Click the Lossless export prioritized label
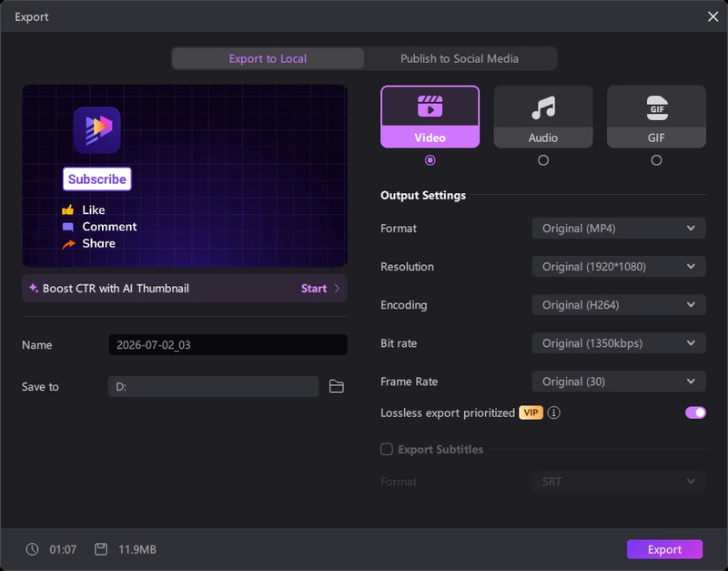 point(448,413)
